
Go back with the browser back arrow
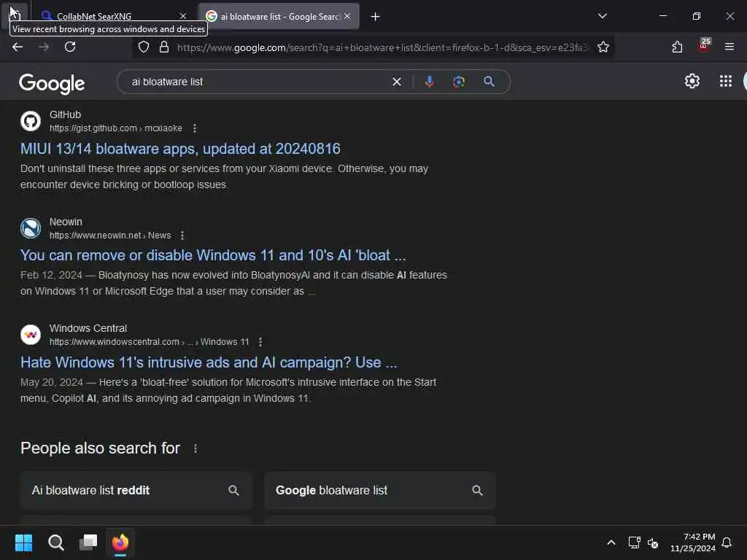tap(18, 47)
